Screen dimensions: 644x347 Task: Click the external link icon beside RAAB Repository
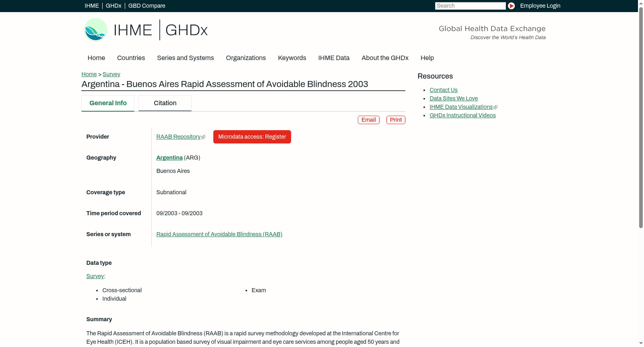click(203, 137)
